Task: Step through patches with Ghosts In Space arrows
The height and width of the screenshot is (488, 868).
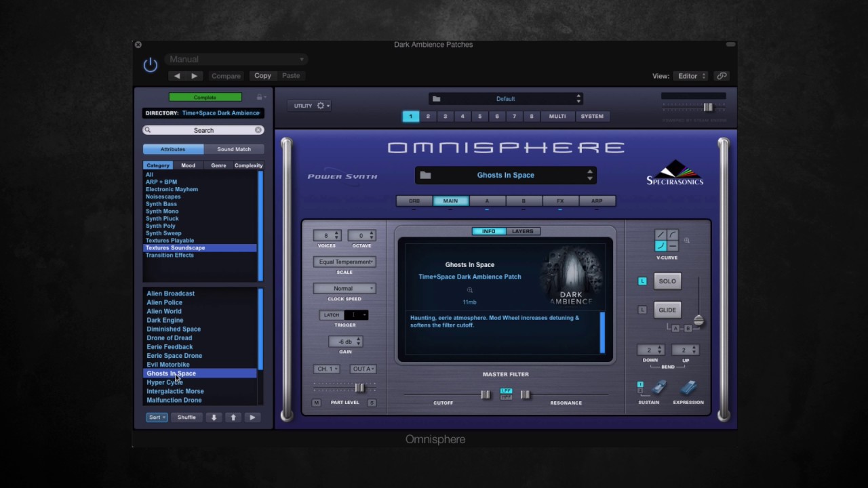Action: pyautogui.click(x=590, y=176)
